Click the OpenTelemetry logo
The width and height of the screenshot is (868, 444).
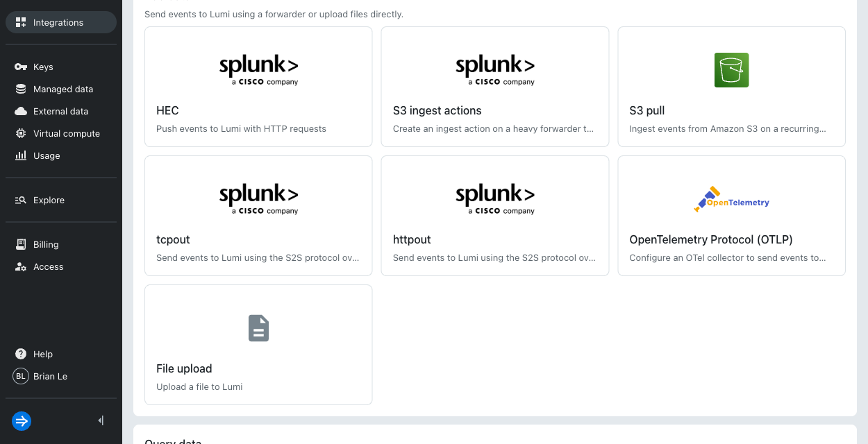click(732, 200)
